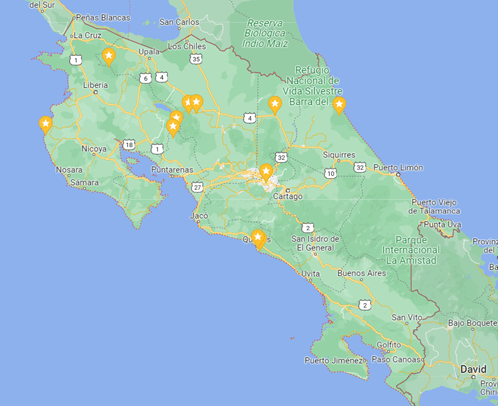Select the Route 35 shield near Los Chiles

[x=196, y=59]
